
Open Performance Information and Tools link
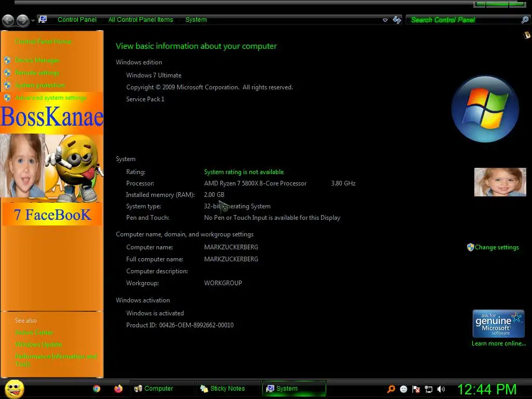56,360
